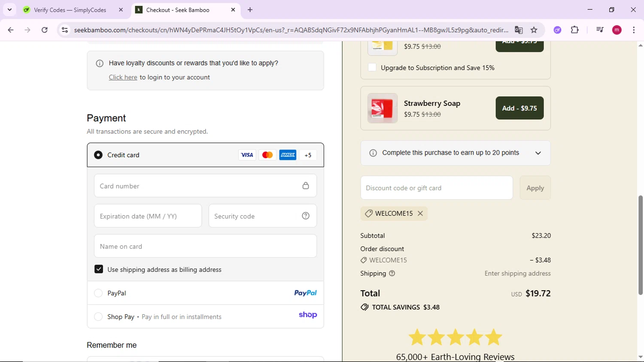Expand the earn up to 20 points panel
Screen dimensions: 644x362
(x=538, y=153)
